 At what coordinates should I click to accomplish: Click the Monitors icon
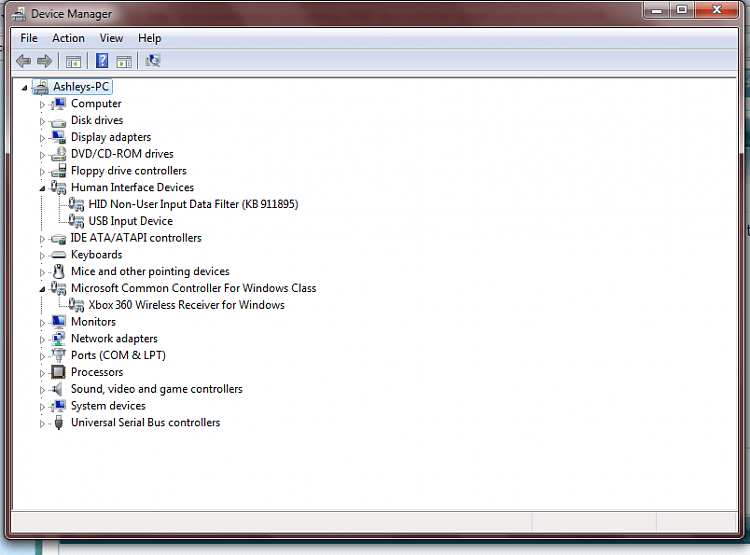tap(58, 322)
